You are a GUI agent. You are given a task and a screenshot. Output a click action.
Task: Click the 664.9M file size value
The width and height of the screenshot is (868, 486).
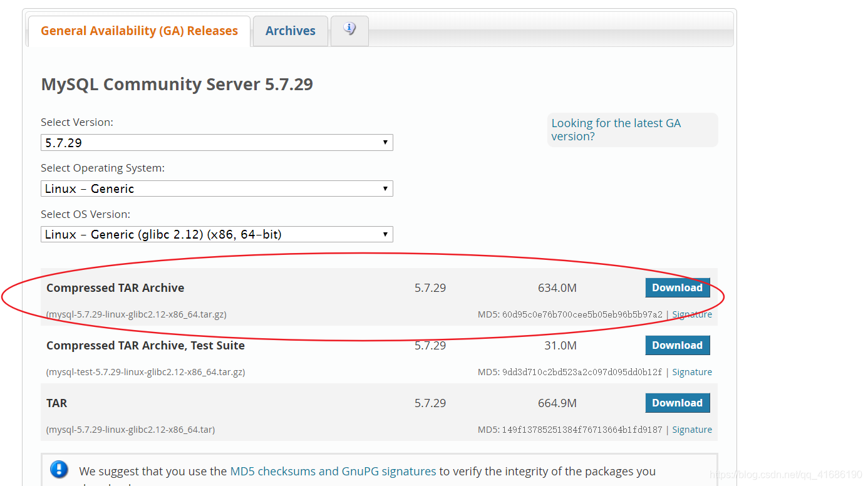(x=557, y=403)
